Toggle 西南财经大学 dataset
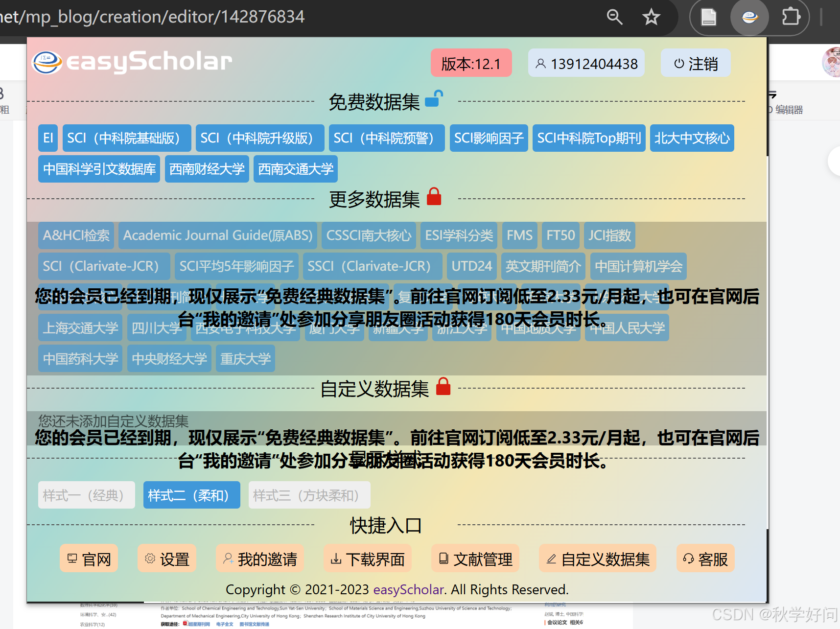The width and height of the screenshot is (840, 629). (207, 169)
